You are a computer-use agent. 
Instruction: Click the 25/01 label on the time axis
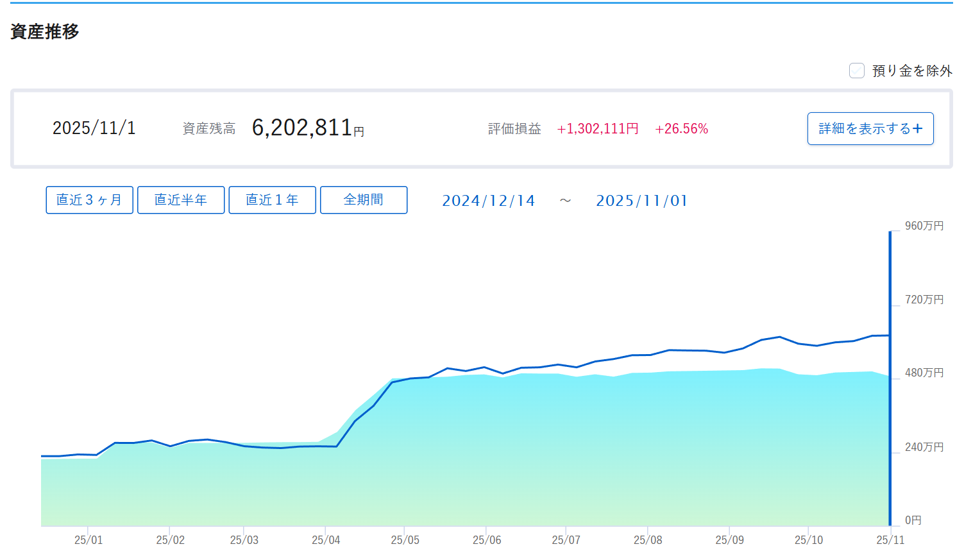click(89, 540)
